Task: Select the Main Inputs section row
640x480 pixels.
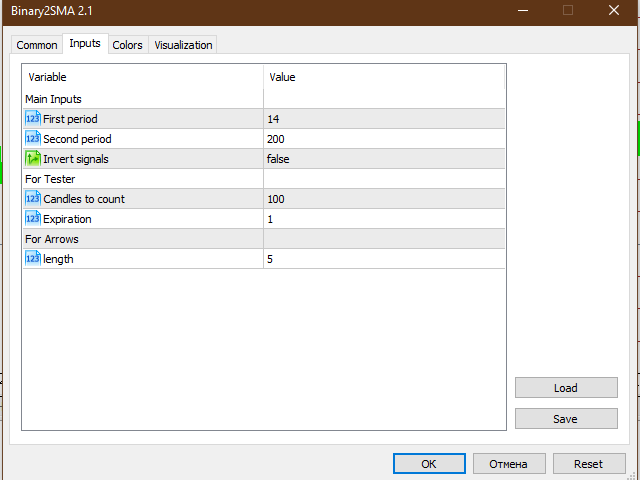Action: point(264,99)
